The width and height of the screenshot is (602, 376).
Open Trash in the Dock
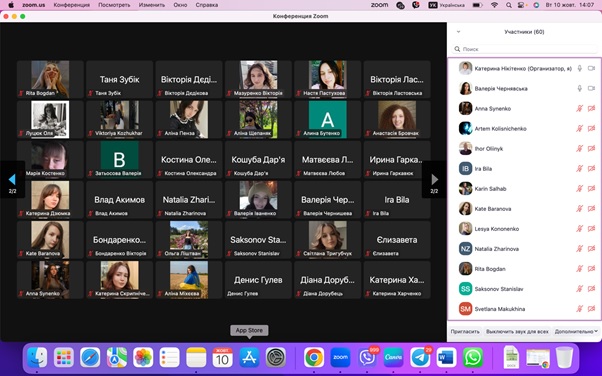[x=564, y=358]
